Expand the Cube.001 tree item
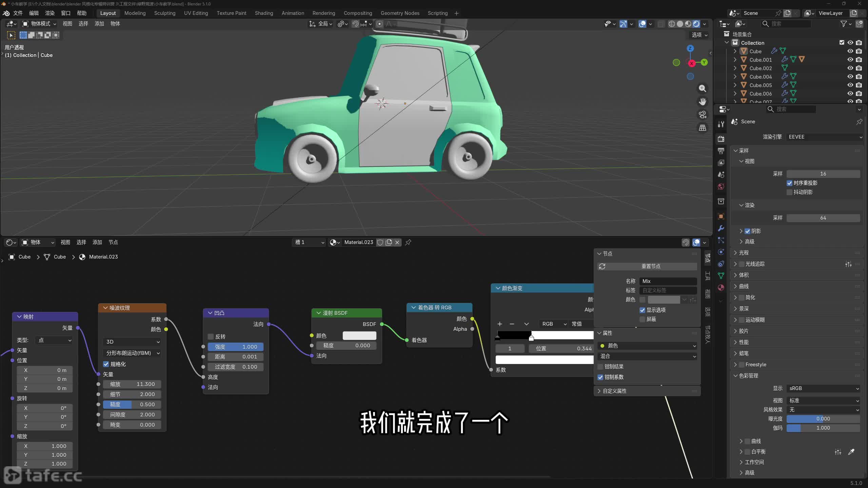The image size is (868, 488). tap(735, 60)
